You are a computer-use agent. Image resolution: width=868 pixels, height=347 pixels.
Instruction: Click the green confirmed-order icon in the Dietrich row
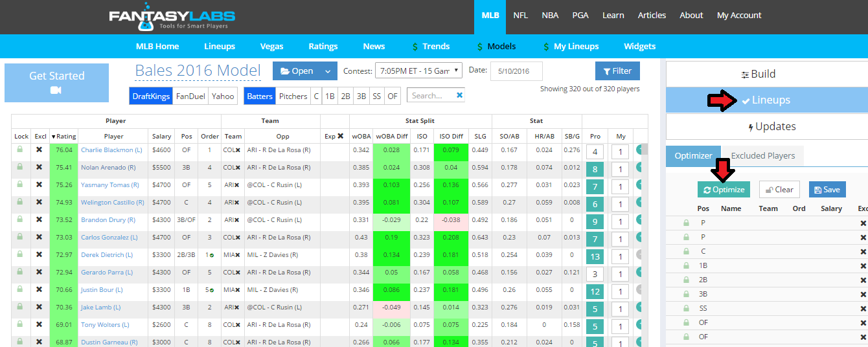212,255
